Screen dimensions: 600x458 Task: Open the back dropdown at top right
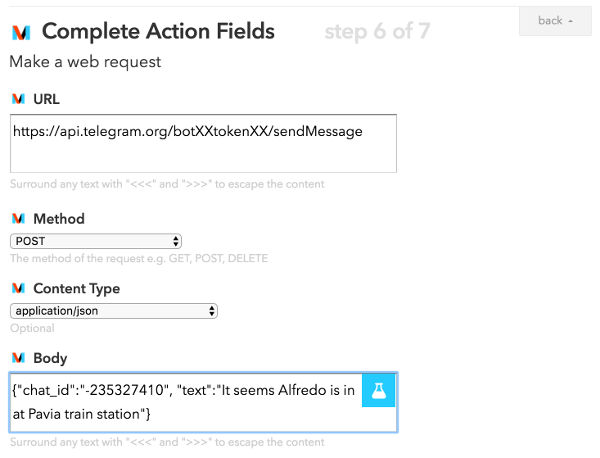coord(555,21)
